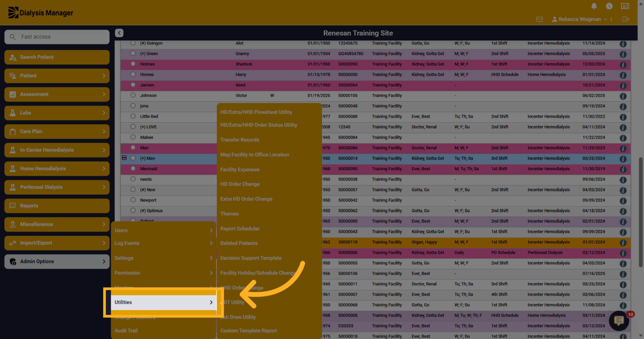Select the Newport patient radio button
The width and height of the screenshot is (644, 339).
[133, 200]
